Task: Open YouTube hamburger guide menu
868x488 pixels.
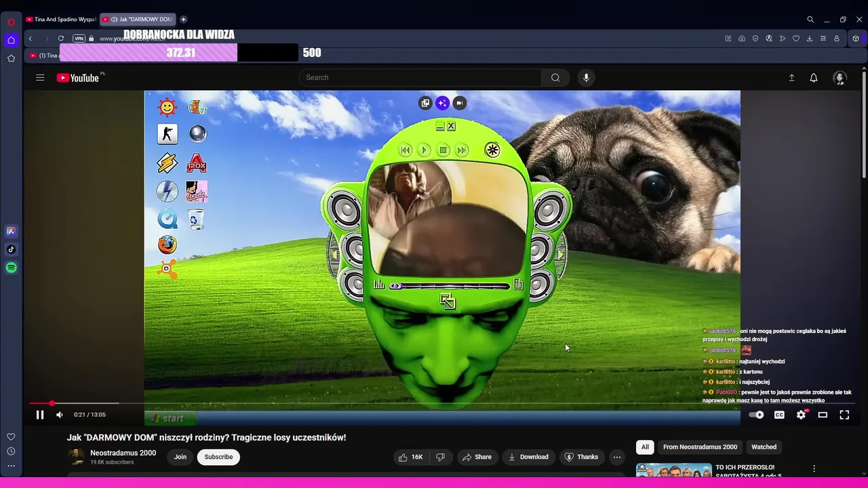Action: (x=40, y=77)
